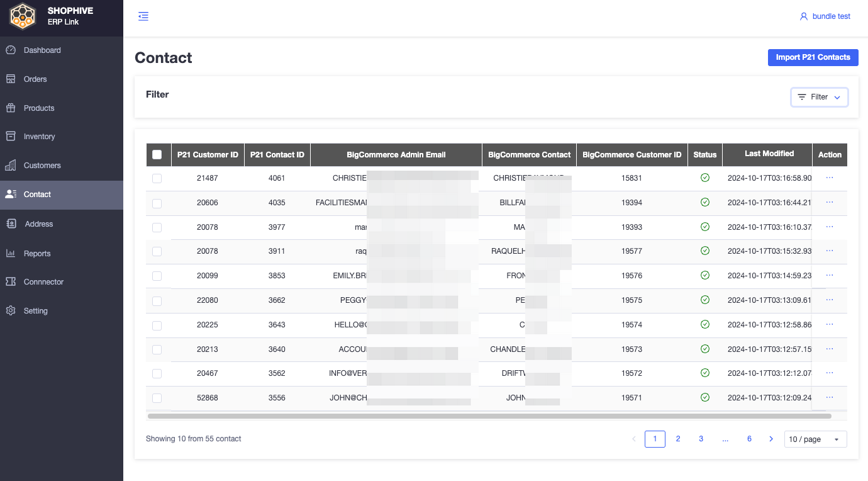Viewport: 868px width, 481px height.
Task: Check the row for customer 20225
Action: pyautogui.click(x=157, y=325)
